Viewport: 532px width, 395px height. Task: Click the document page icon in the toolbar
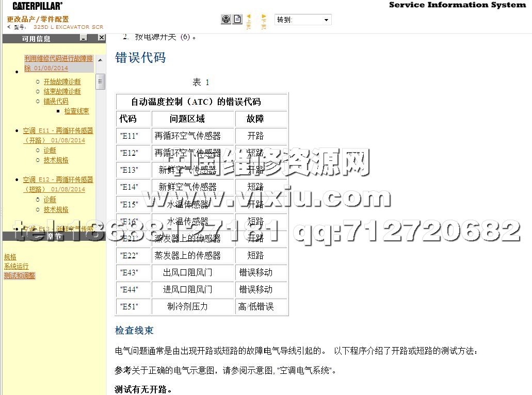pyautogui.click(x=237, y=20)
